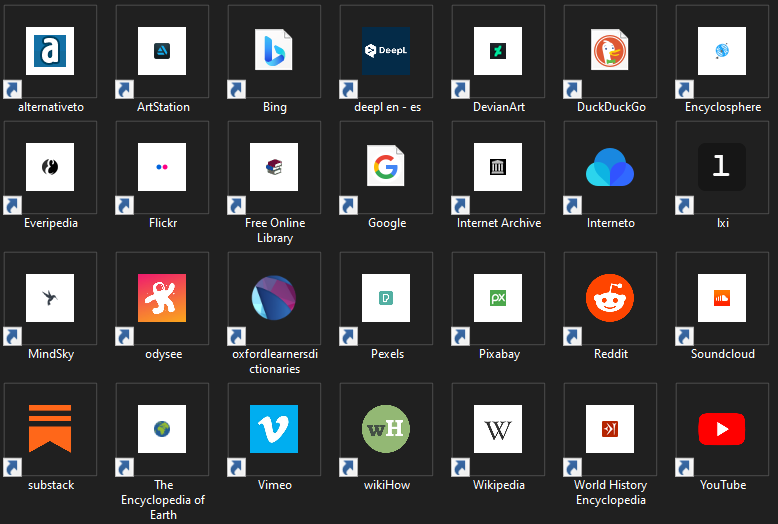The image size is (778, 524).
Task: Click the "Flickr" name label
Action: (163, 223)
